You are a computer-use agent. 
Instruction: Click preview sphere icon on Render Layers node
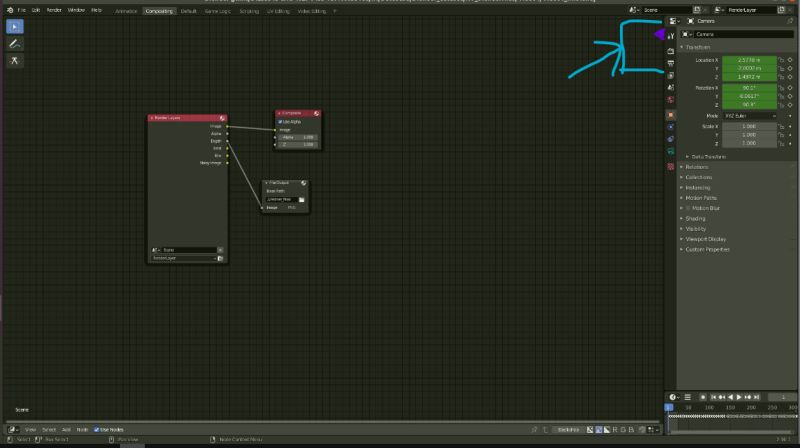click(x=222, y=118)
